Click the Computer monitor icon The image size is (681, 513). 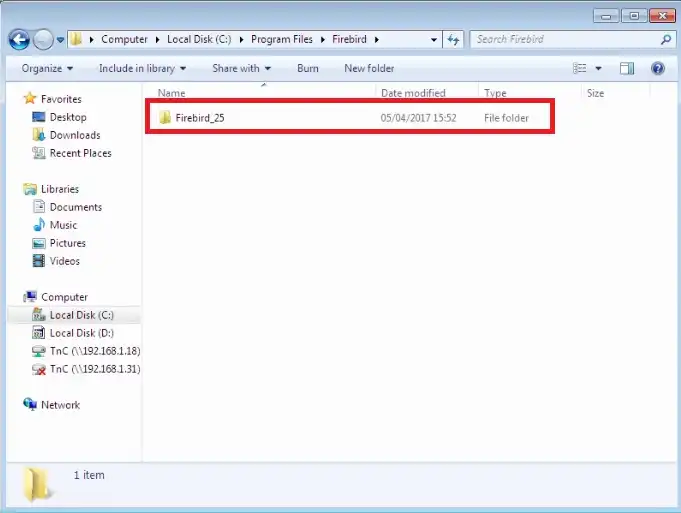click(x=30, y=296)
